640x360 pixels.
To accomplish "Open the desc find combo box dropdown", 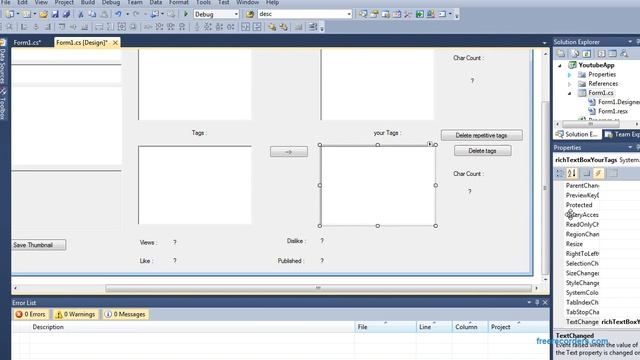I will tap(349, 14).
